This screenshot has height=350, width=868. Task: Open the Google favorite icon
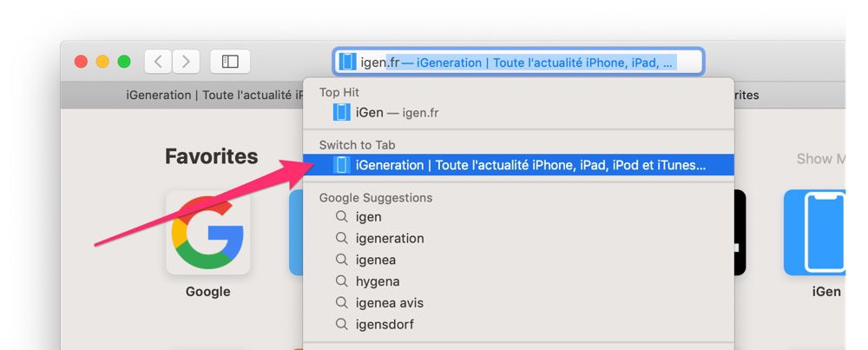[x=207, y=233]
